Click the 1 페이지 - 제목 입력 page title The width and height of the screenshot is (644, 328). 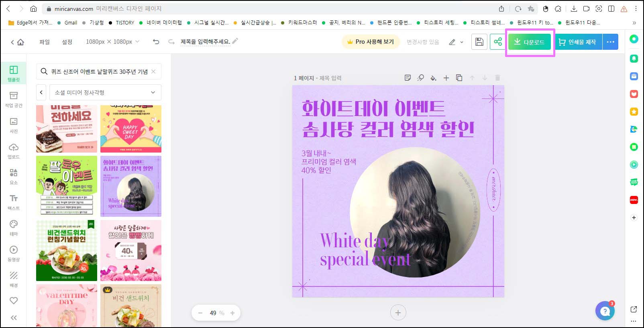pos(318,78)
